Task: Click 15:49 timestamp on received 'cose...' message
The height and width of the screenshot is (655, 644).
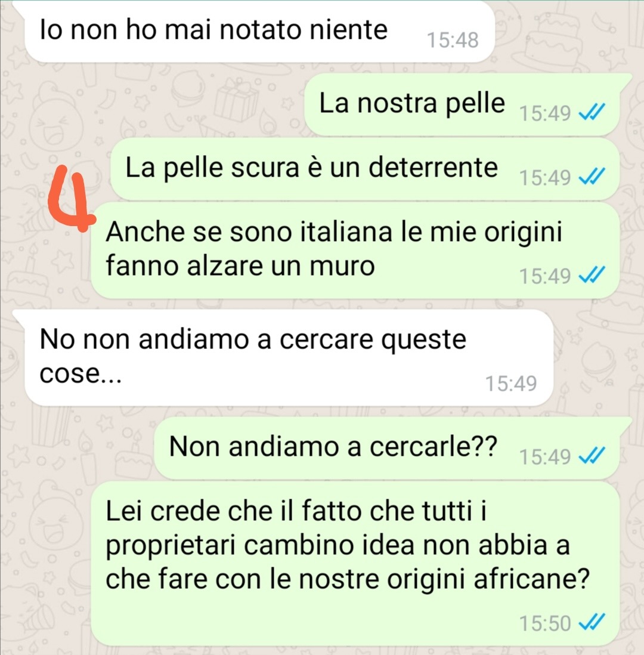Action: tap(511, 383)
